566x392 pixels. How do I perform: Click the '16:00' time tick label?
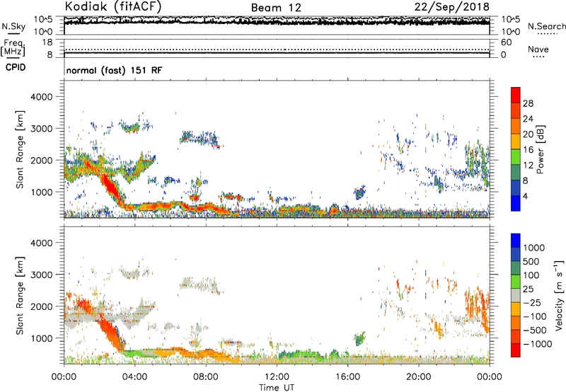coord(347,377)
